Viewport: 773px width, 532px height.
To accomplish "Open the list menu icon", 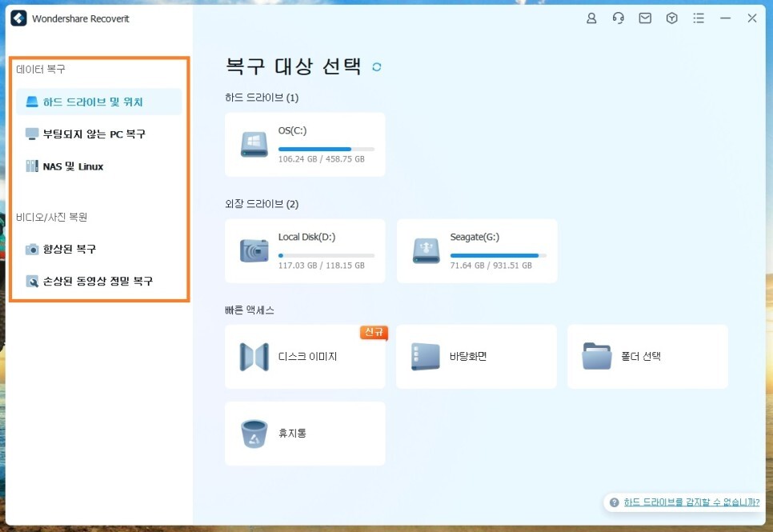I will pos(699,18).
